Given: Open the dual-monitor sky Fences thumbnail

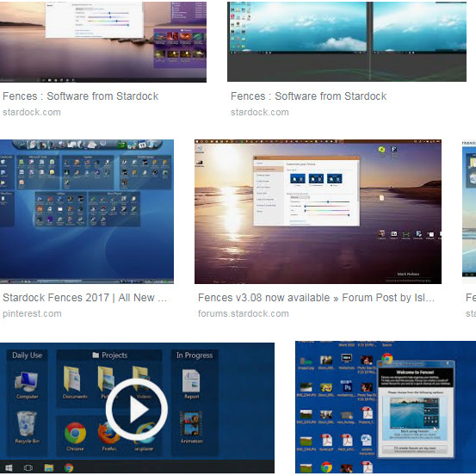Looking at the screenshot, I should (347, 41).
